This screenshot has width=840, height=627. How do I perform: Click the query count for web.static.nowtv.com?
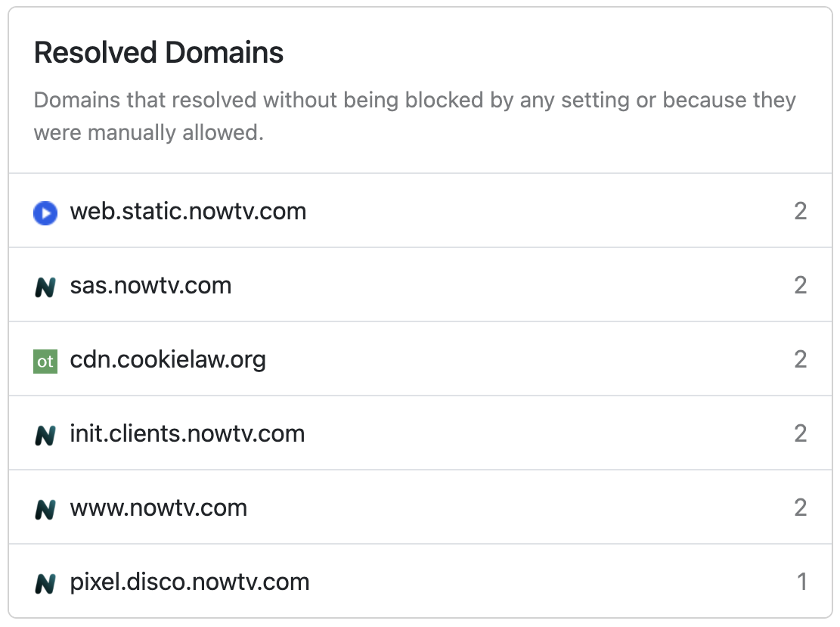point(801,211)
